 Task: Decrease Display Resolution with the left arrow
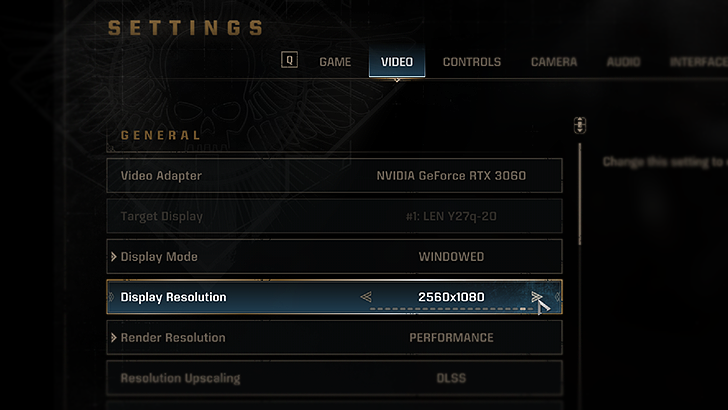coord(366,297)
